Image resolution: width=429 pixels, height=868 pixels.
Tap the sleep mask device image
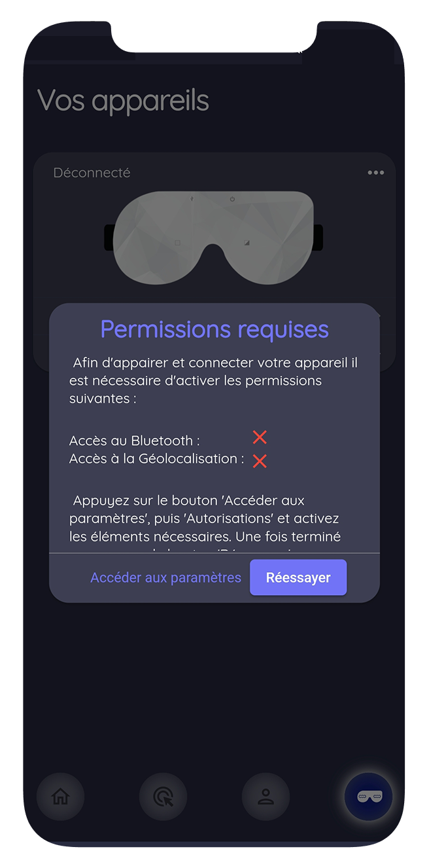(x=213, y=238)
